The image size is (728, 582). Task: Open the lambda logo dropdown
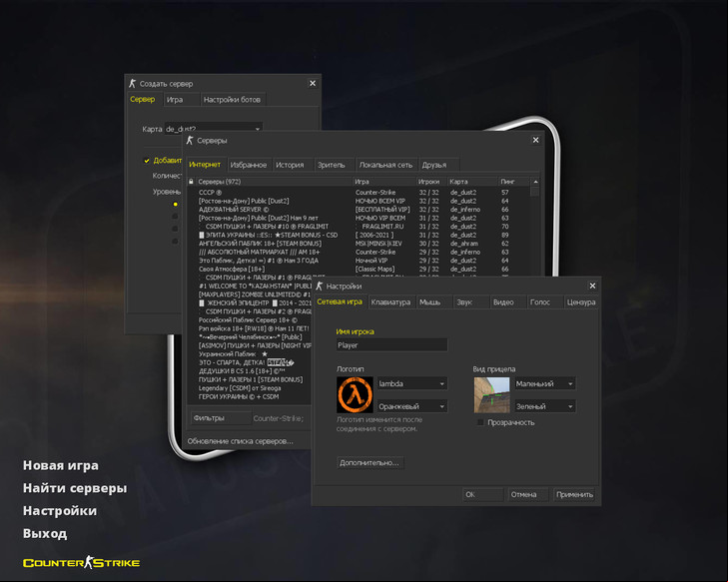click(412, 383)
